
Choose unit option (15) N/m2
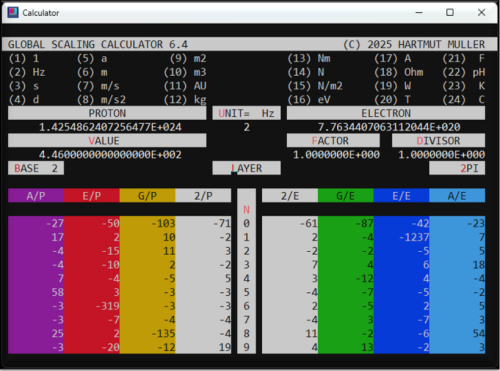coord(315,86)
